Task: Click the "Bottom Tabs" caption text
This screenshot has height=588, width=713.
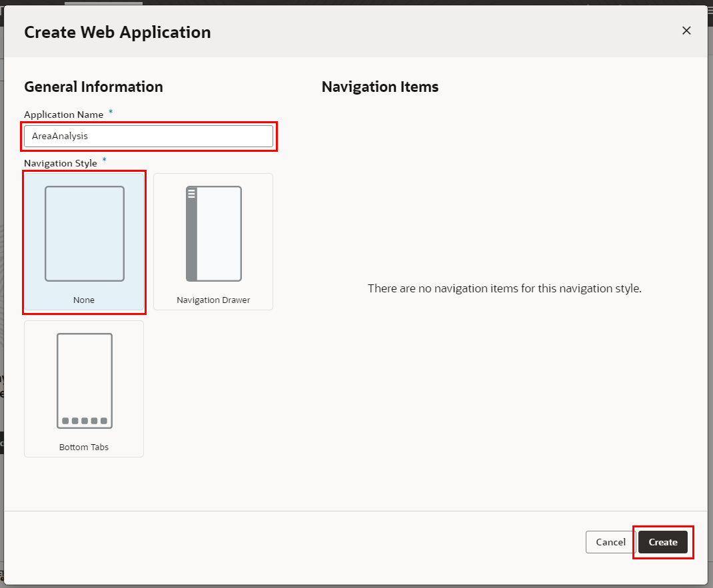Action: (84, 447)
